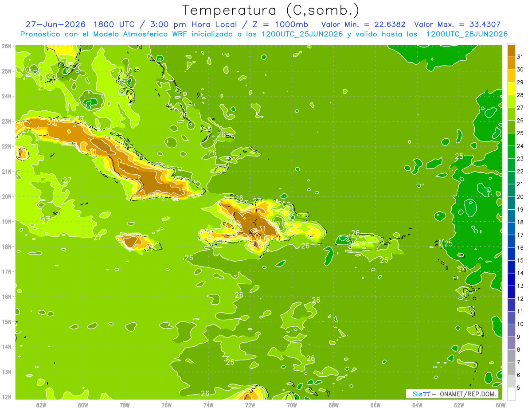
Task: Click the valid-until time "1200UTC_28JUN2026"
Action: 467,34
